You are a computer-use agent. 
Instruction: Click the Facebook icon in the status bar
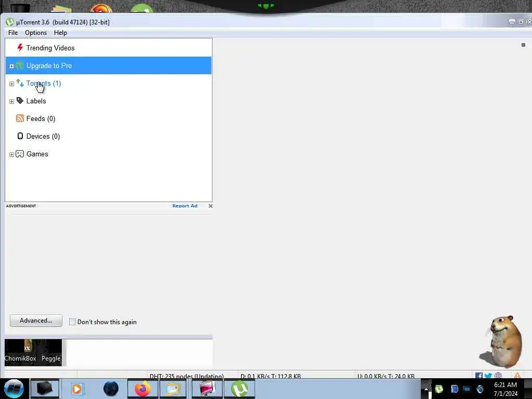click(478, 376)
